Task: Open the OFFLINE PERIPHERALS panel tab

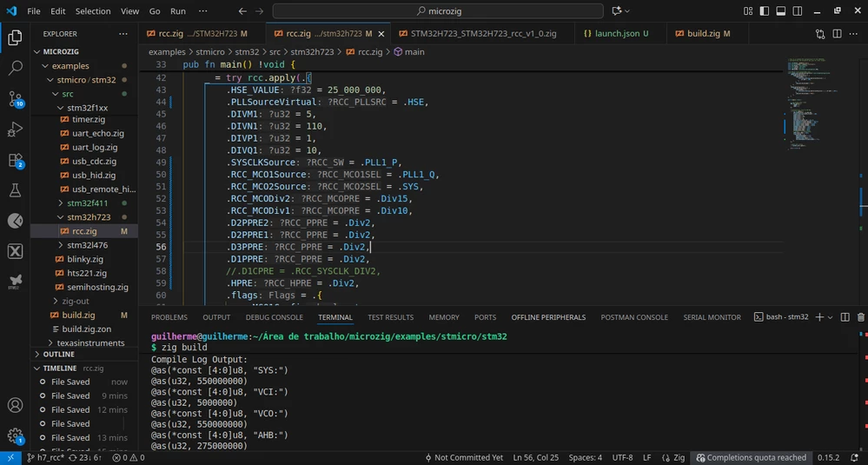Action: point(548,317)
